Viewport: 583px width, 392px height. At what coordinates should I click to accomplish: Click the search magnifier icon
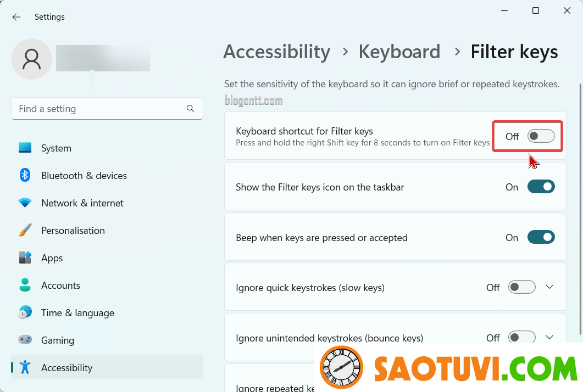coord(190,109)
